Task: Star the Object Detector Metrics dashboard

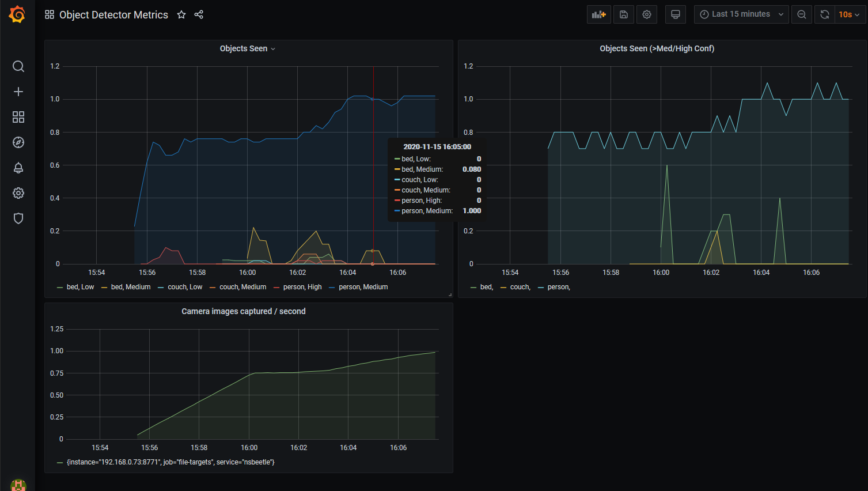Action: click(x=181, y=14)
